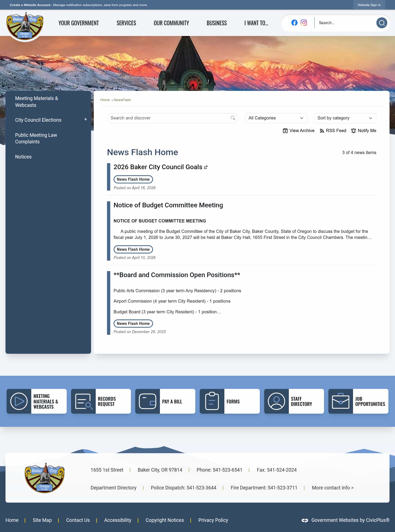Click Government Websites by CivicPlus link

click(350, 520)
